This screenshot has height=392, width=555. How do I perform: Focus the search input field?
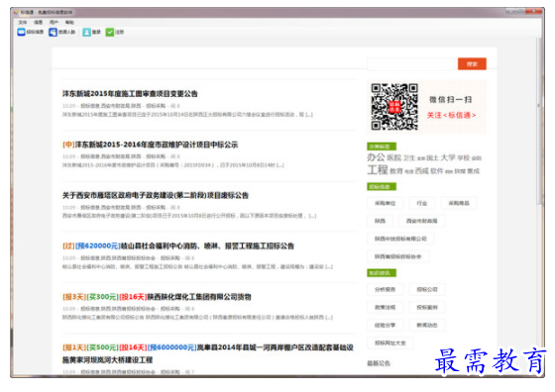coord(410,64)
